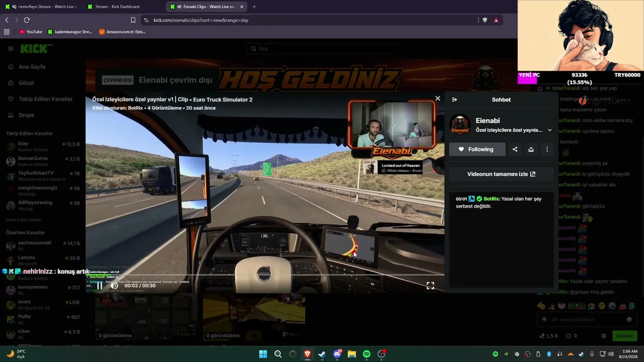Send message with Gönder button
Screen dimensions: 644x362
pyautogui.click(x=624, y=336)
